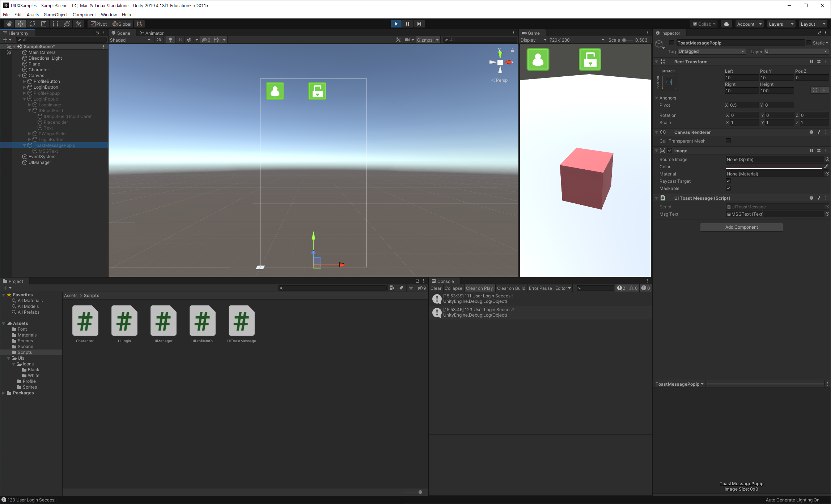Toggle the Raycast Target checkbox
The image size is (831, 504).
tap(728, 181)
